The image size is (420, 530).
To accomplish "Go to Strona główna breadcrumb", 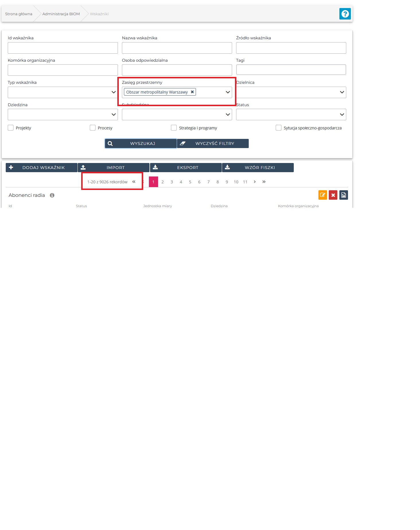I will tap(19, 14).
